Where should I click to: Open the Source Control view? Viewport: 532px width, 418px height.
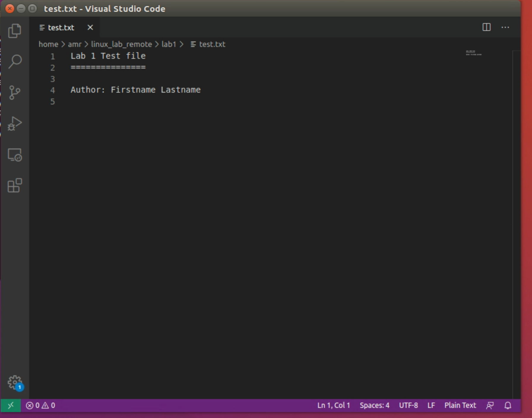[x=15, y=93]
